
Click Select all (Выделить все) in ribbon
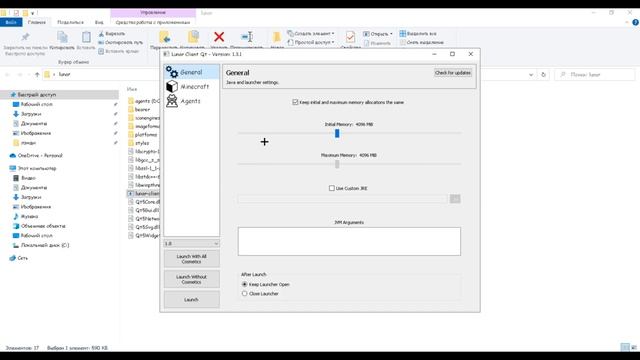point(418,33)
